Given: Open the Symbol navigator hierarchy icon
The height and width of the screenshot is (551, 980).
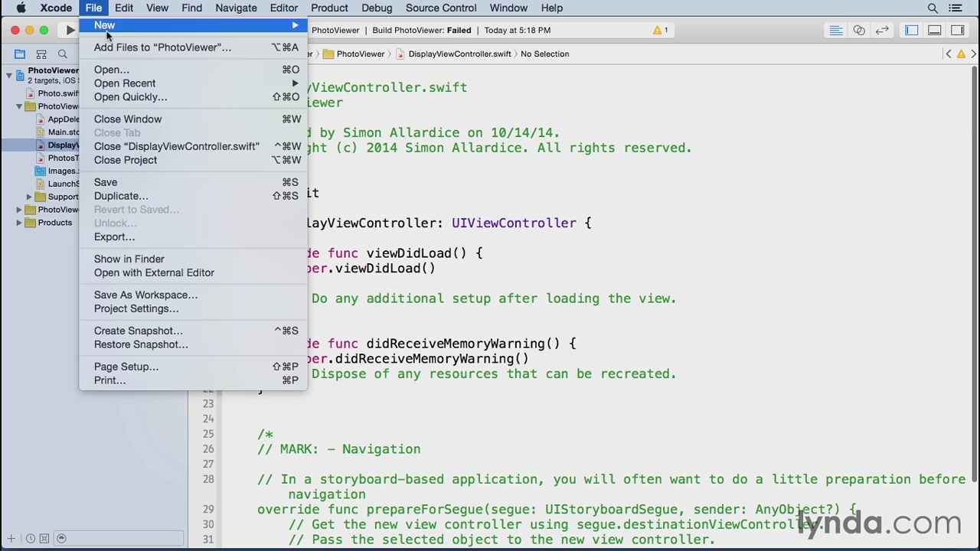Looking at the screenshot, I should 41,54.
